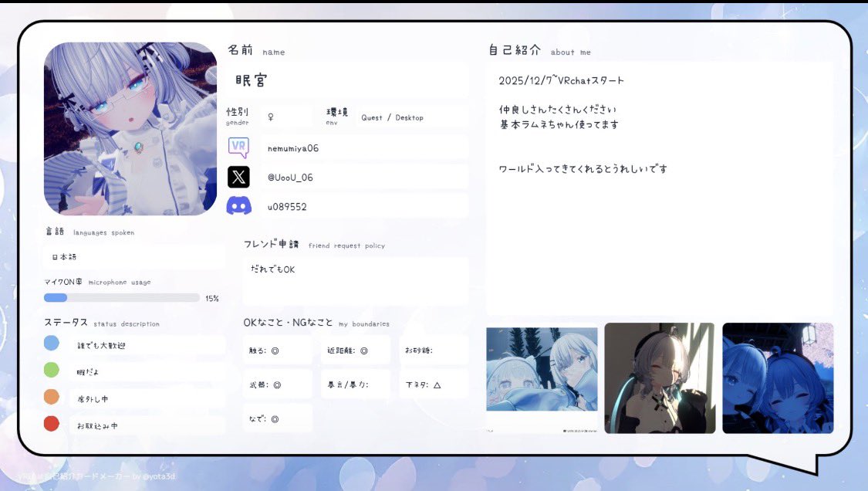Click the double-circle mark beside 近距離

pos(364,350)
